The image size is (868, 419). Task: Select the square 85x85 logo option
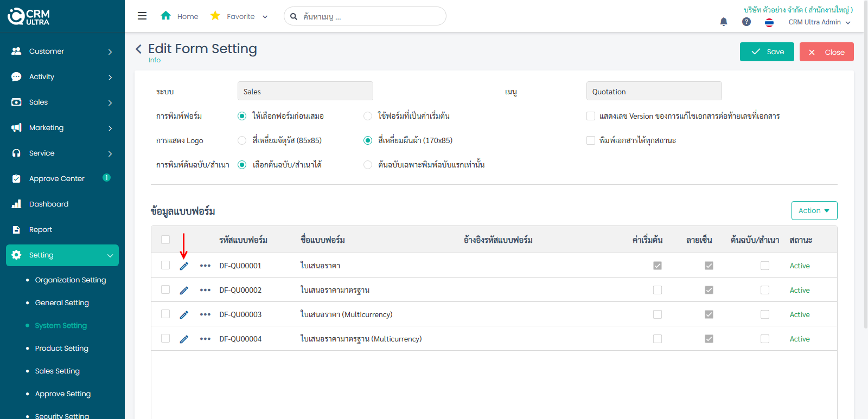[242, 140]
